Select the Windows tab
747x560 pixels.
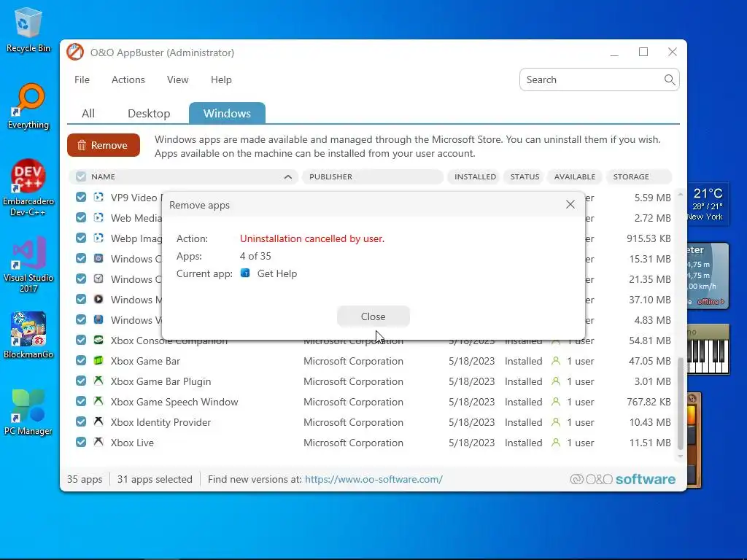(227, 113)
